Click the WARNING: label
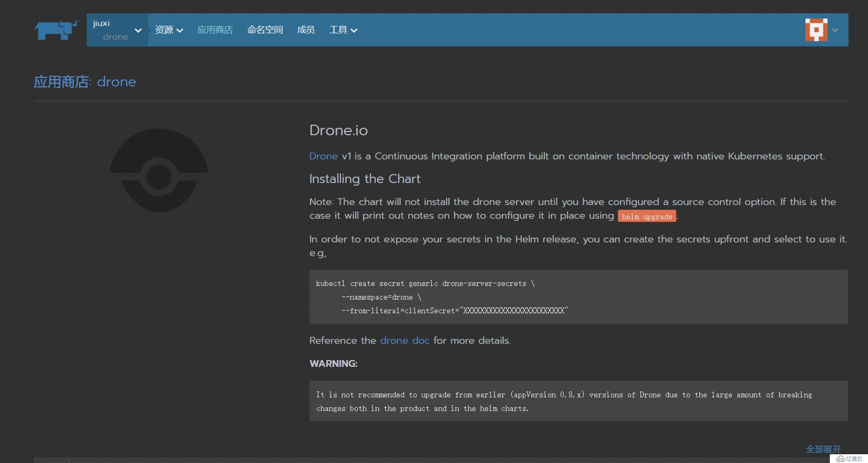The width and height of the screenshot is (868, 463). point(333,364)
